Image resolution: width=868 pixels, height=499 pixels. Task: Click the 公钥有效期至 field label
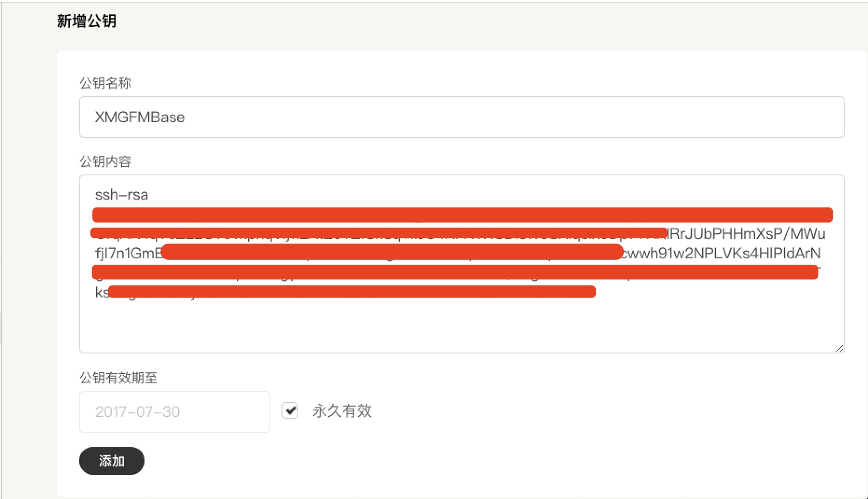tap(118, 378)
